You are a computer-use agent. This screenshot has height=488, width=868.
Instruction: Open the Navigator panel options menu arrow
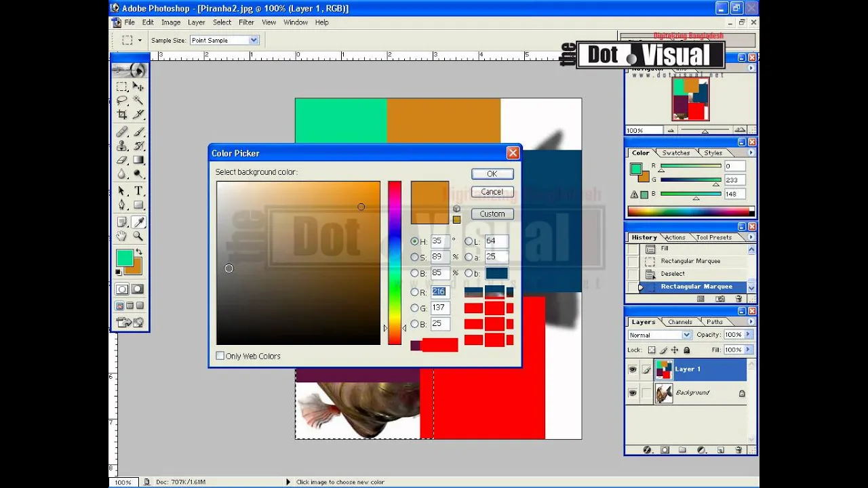(x=751, y=68)
